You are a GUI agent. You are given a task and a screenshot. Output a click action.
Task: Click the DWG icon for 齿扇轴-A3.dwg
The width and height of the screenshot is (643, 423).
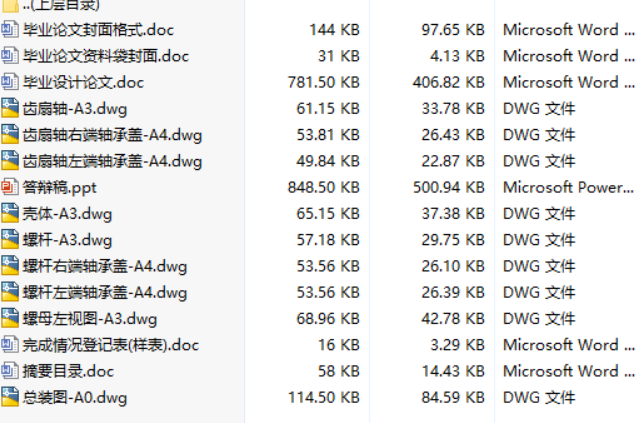coord(10,108)
